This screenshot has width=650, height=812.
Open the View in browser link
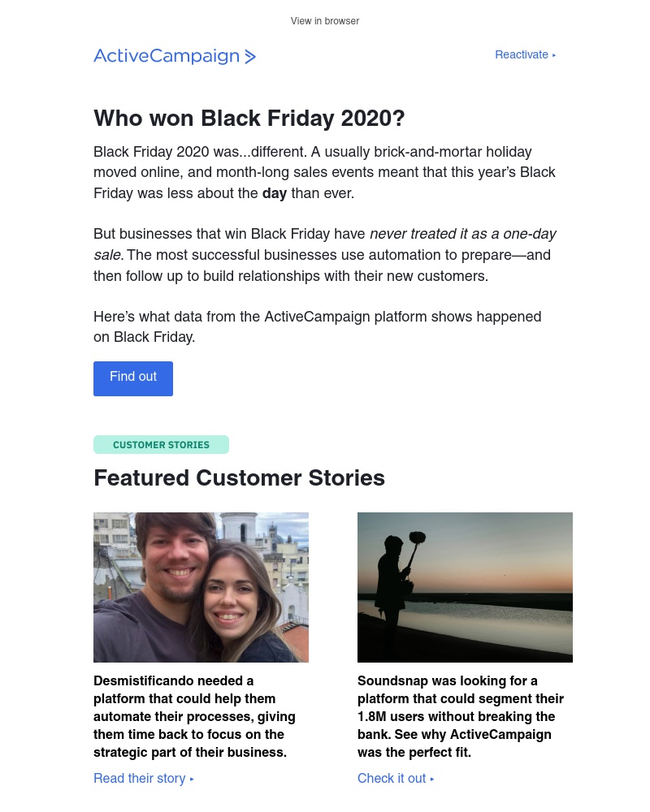pos(324,21)
